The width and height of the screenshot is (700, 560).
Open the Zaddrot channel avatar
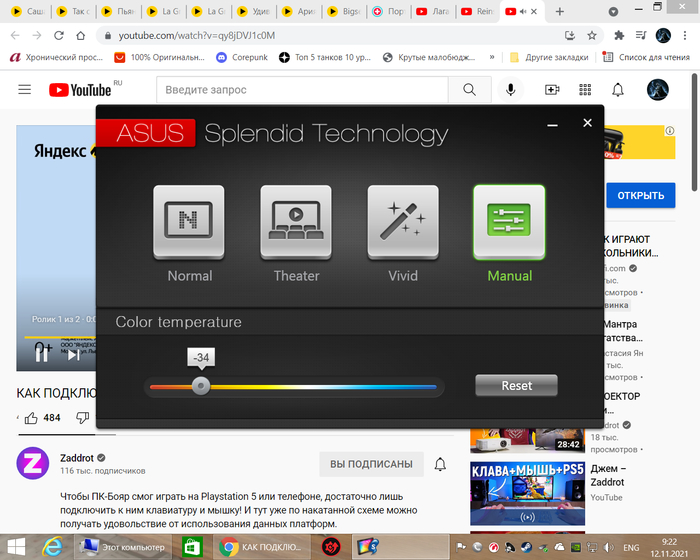coord(33,463)
